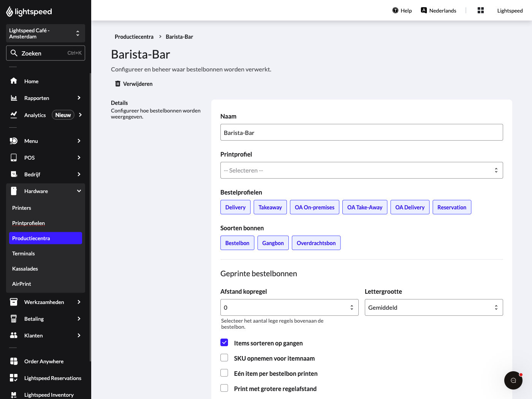Click the Menu food icon
532x399 pixels.
point(14,141)
